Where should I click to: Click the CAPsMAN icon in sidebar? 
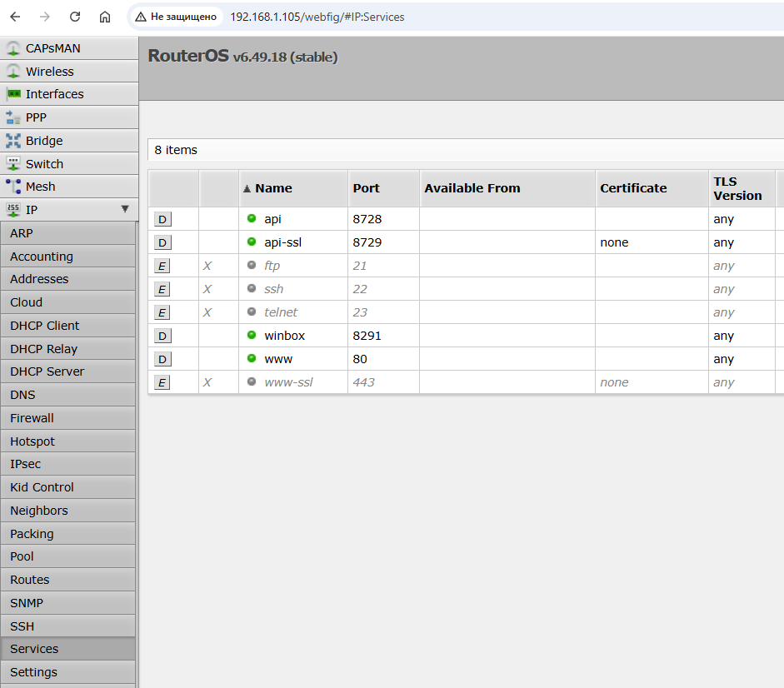[13, 48]
